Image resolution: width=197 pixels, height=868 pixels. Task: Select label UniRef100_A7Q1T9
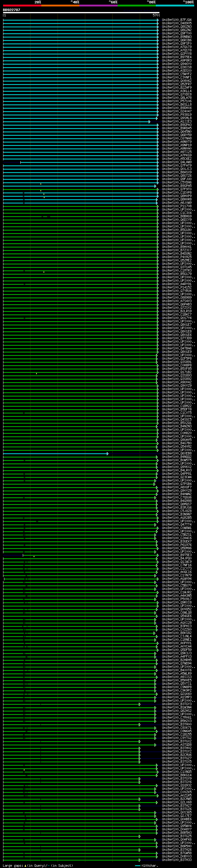click(x=177, y=47)
